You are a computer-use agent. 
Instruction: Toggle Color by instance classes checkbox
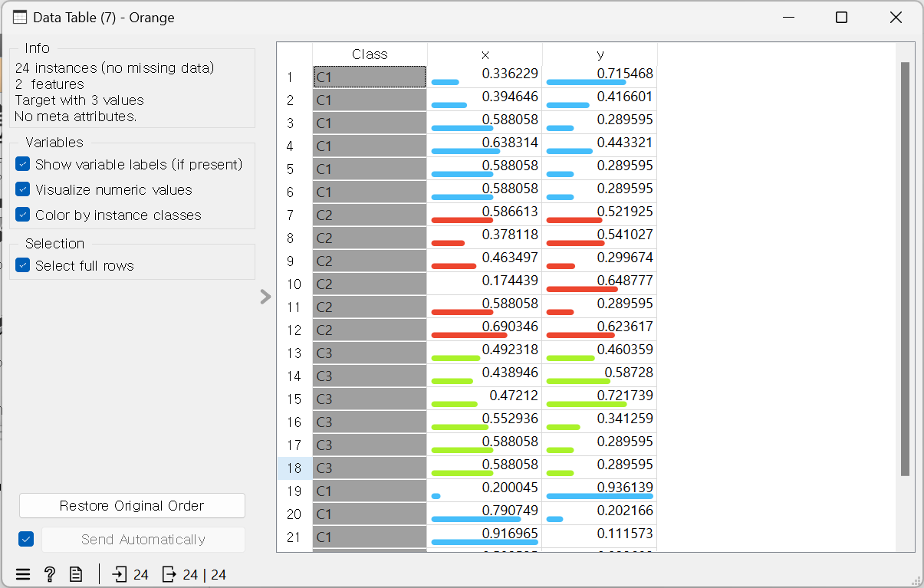[23, 215]
